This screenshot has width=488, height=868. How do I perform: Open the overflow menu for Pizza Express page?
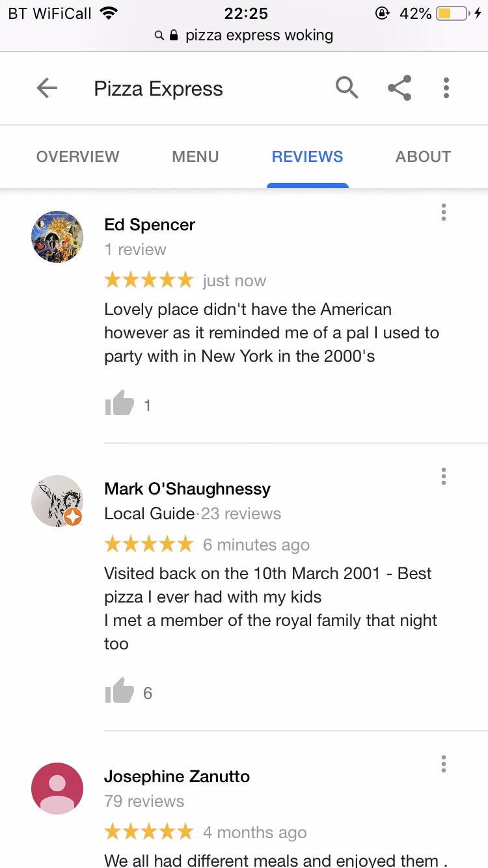point(446,88)
